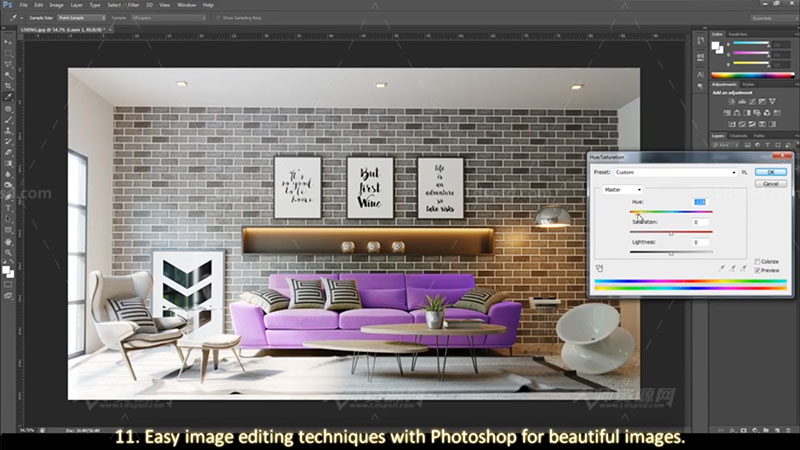Click the Screen Mode icon in toolbar
Screen dimensions: 800x450
tap(8, 295)
